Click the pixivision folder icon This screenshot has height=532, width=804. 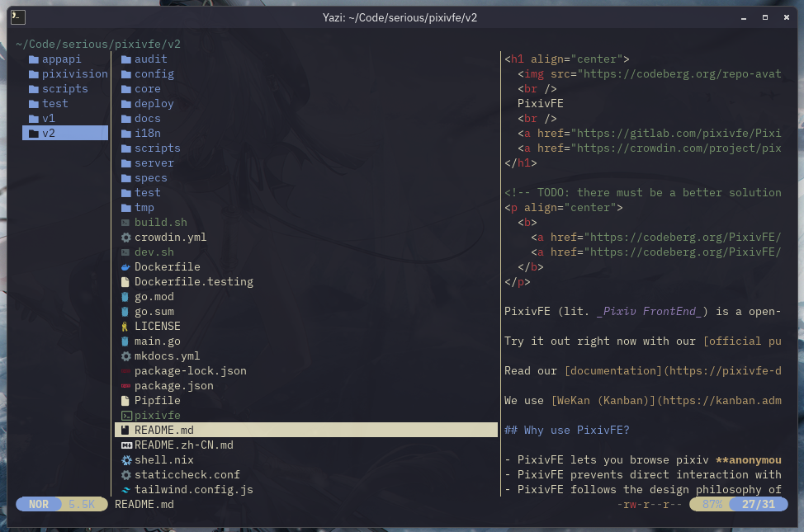coord(34,74)
